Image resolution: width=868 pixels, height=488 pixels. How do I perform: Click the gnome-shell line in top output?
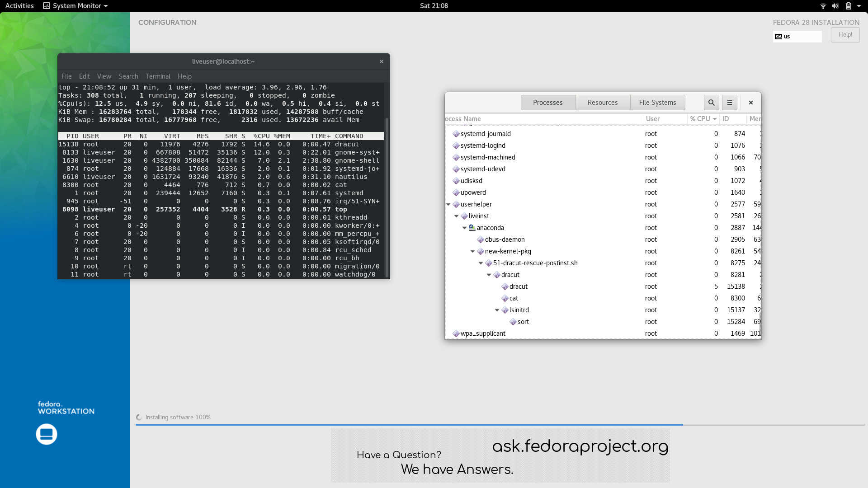pyautogui.click(x=219, y=160)
